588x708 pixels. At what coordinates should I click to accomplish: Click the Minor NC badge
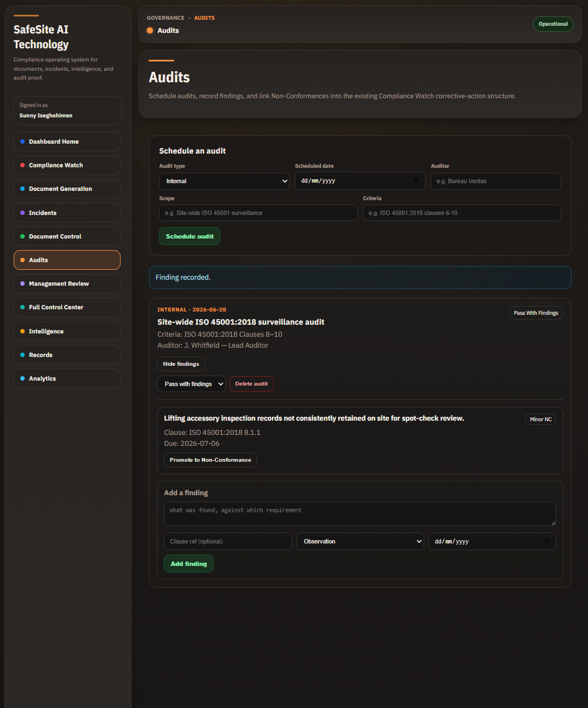(x=541, y=420)
